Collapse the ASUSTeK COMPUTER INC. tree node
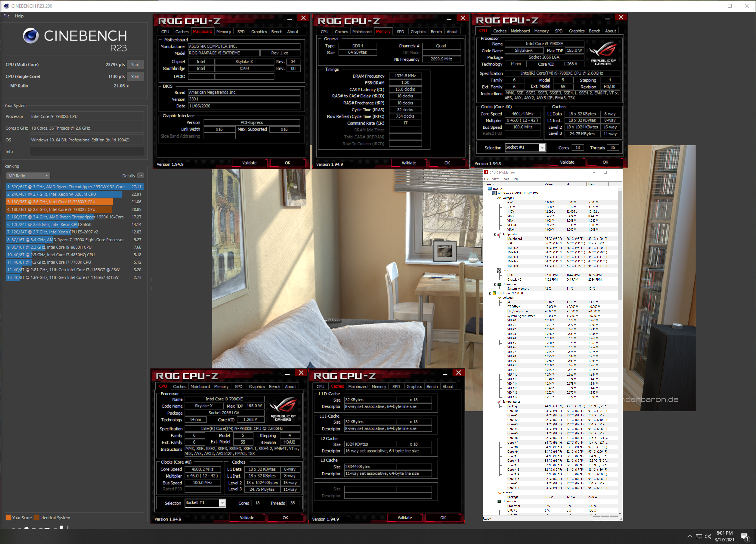This screenshot has height=544, width=756. (490, 193)
